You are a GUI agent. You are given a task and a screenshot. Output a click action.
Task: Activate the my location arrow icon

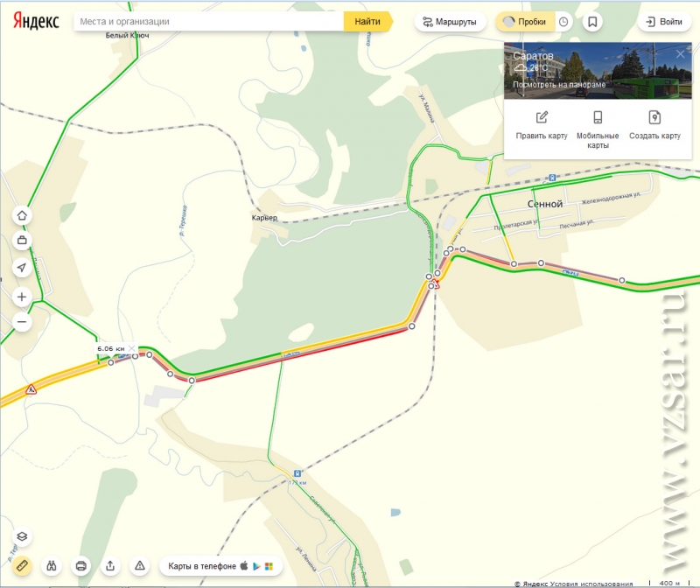coord(22,268)
